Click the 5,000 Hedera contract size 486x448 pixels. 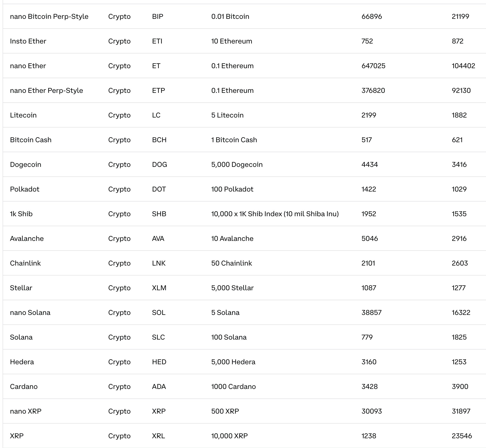pyautogui.click(x=233, y=362)
